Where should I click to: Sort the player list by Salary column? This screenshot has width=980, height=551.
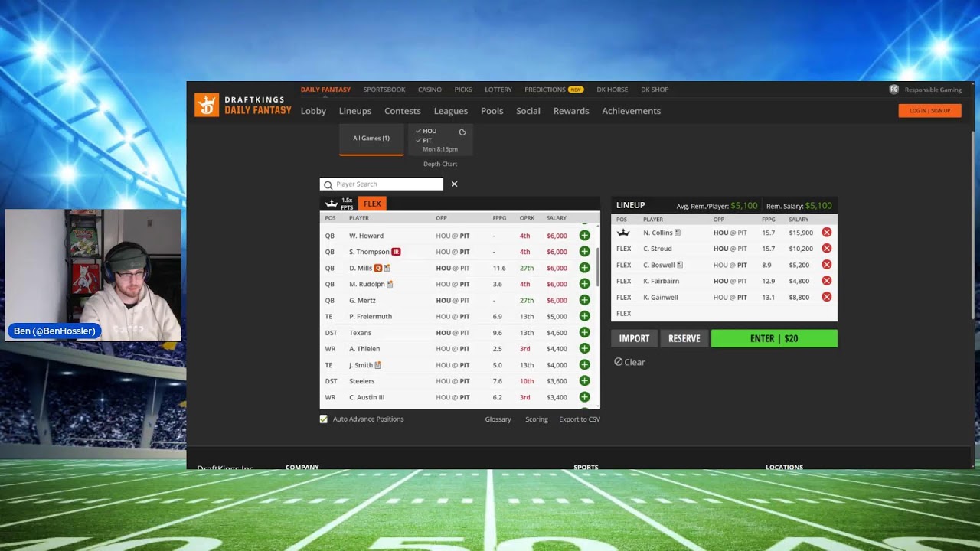pyautogui.click(x=557, y=218)
